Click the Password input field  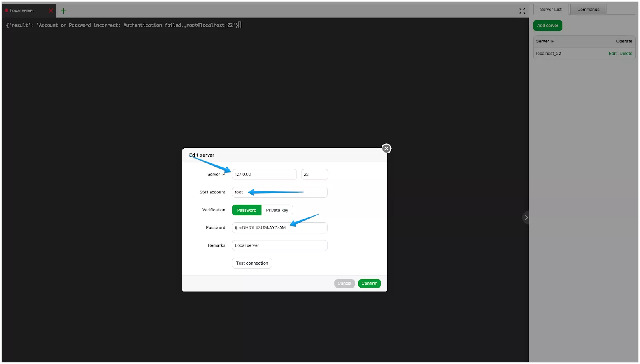[x=279, y=227]
